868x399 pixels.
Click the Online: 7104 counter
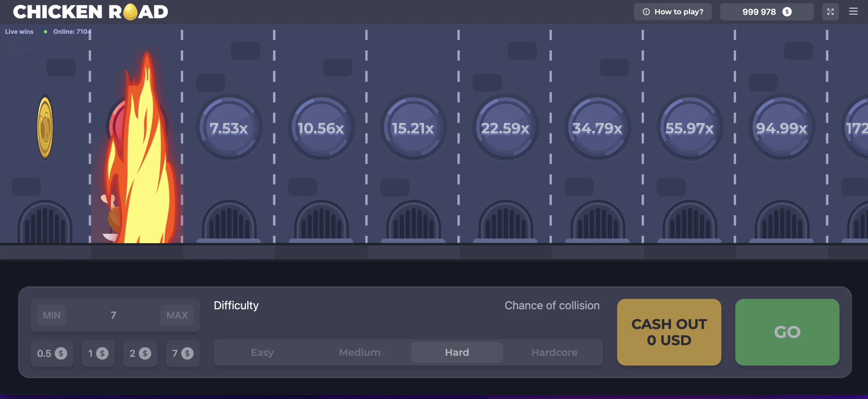click(x=72, y=32)
